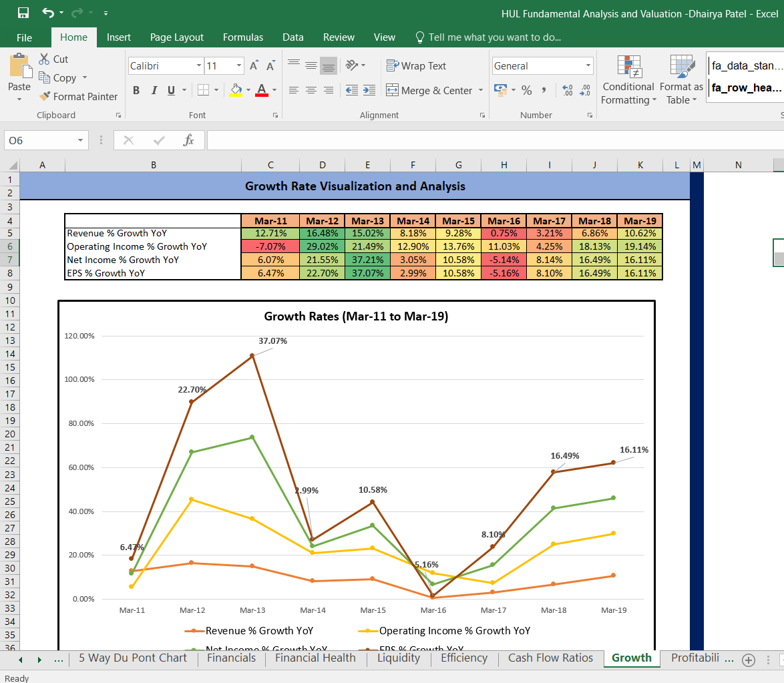
Task: Open Font dialog launcher in Font group
Action: (x=275, y=116)
